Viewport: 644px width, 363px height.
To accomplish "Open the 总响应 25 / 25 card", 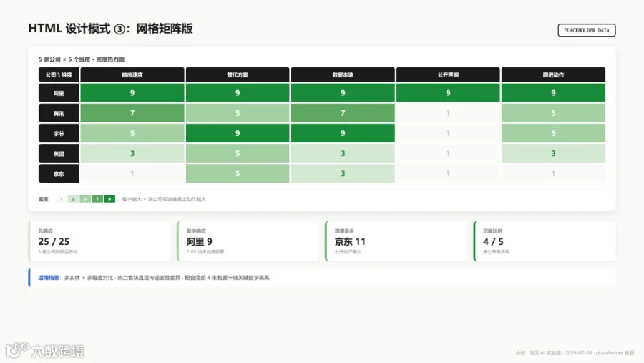I will pyautogui.click(x=99, y=241).
